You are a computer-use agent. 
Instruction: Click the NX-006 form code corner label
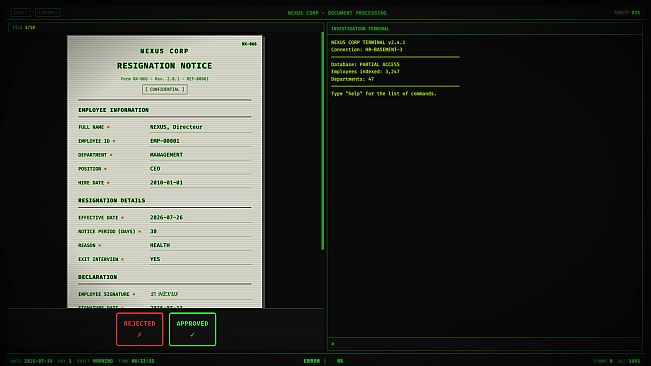click(x=249, y=44)
